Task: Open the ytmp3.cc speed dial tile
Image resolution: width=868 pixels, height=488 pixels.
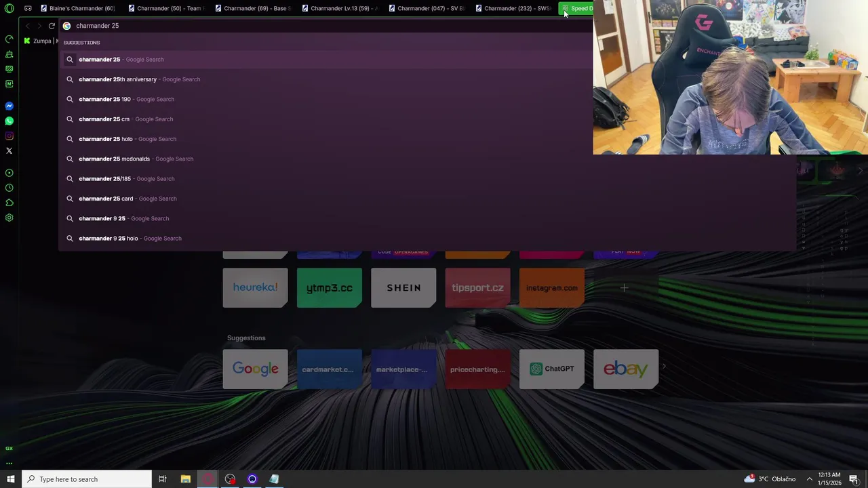Action: pos(330,287)
